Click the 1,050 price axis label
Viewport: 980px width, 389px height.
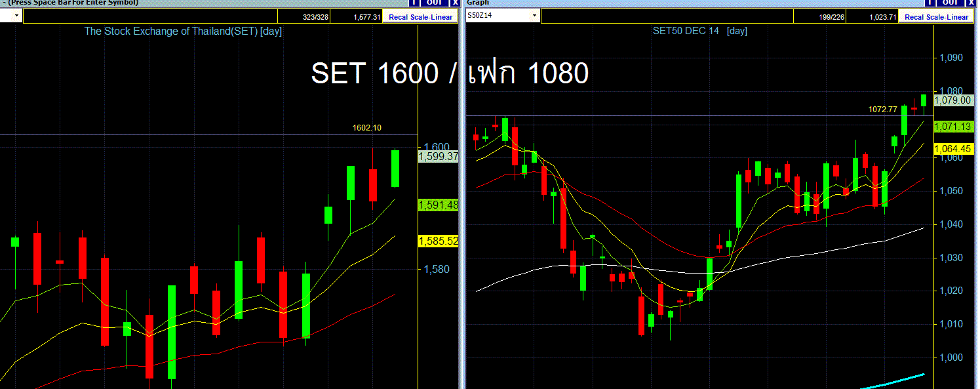click(x=950, y=191)
